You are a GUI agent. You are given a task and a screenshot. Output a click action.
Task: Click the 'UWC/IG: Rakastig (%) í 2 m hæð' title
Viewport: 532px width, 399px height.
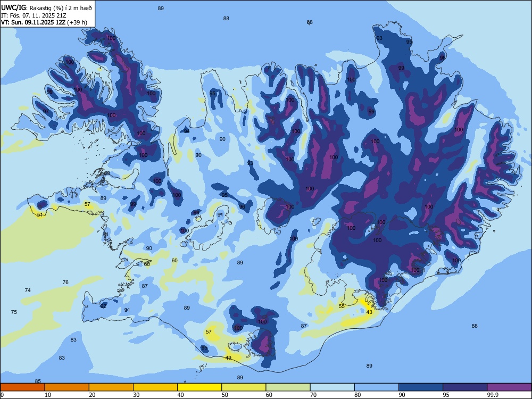point(46,7)
